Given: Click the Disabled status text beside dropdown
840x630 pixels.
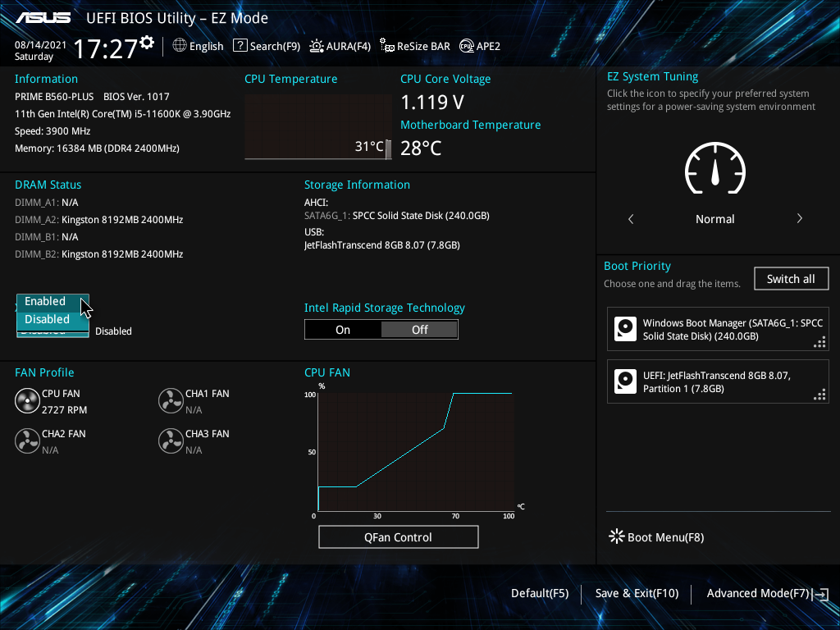Looking at the screenshot, I should point(113,331).
